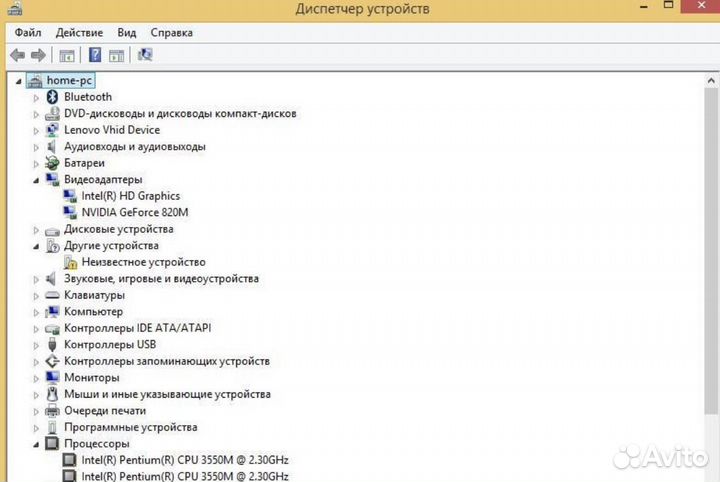Select the Очереди печати label
The width and height of the screenshot is (720, 482).
(x=105, y=411)
